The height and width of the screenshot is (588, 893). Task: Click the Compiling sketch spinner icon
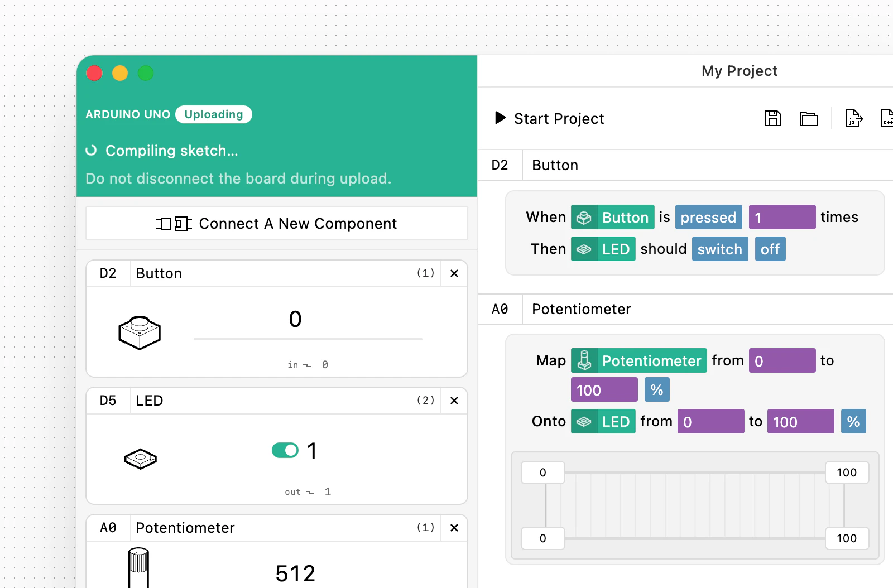(x=91, y=151)
